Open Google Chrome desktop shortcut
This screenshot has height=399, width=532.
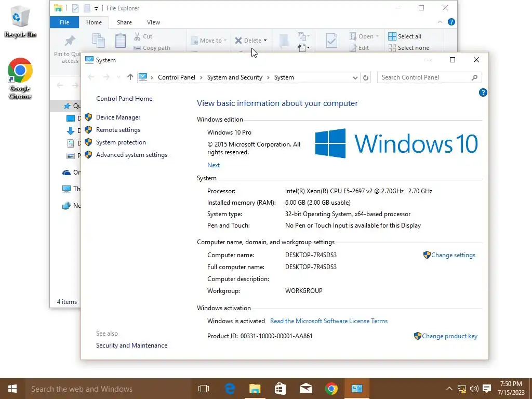point(20,79)
